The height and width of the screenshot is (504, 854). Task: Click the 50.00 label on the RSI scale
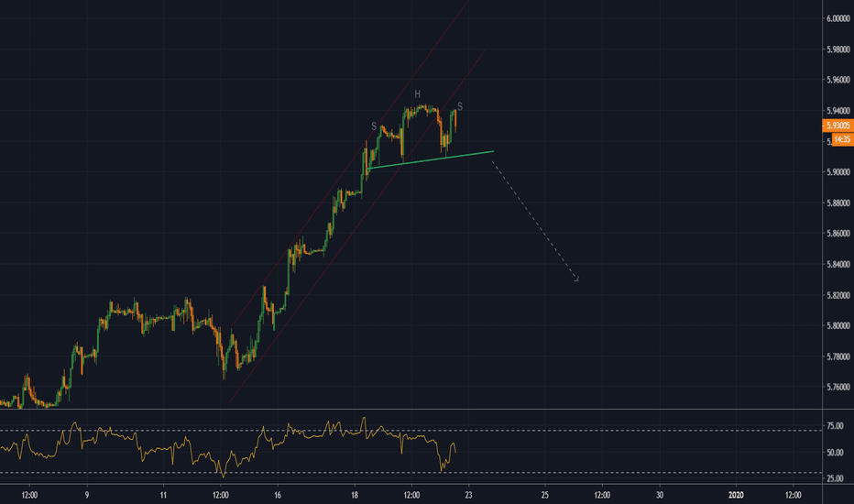pos(835,453)
